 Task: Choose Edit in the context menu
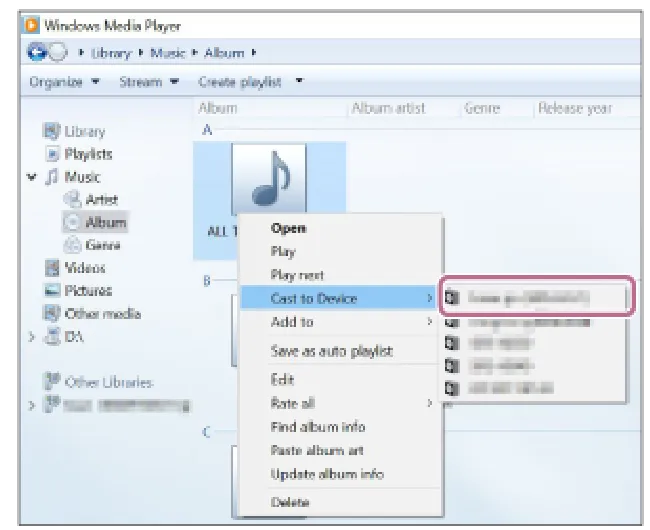pos(338,380)
